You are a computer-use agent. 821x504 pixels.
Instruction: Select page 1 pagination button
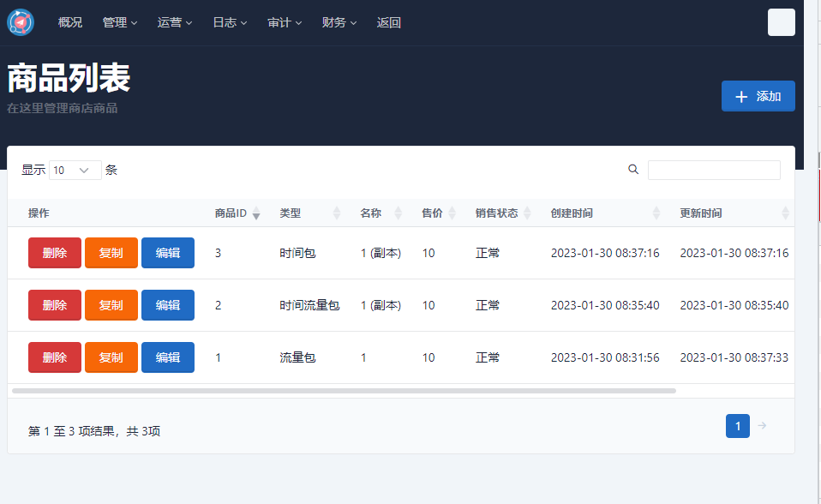[x=737, y=425]
